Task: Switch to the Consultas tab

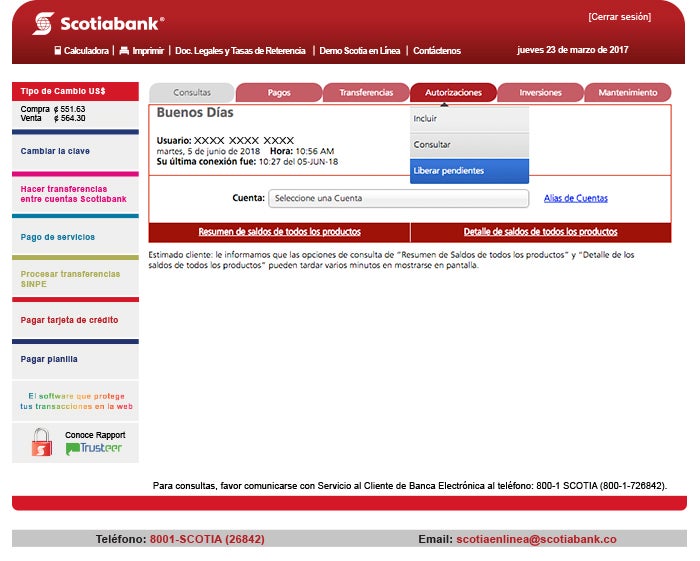Action: point(191,93)
